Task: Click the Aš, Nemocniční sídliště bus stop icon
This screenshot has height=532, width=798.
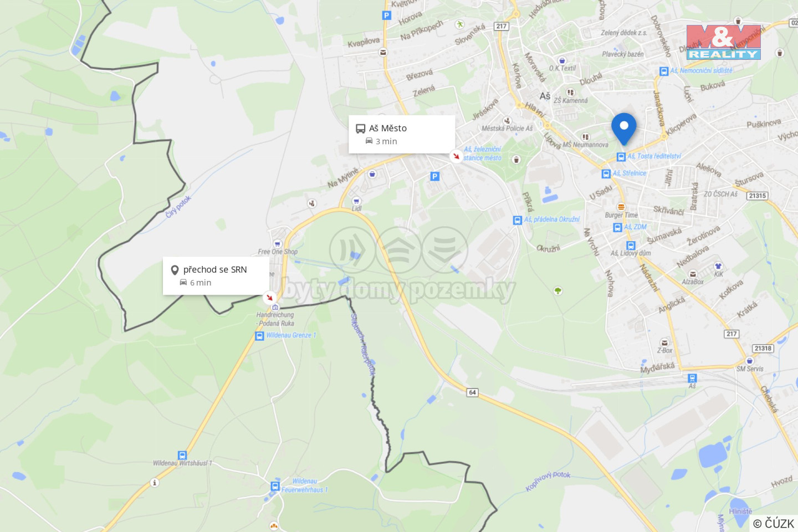Action: pyautogui.click(x=664, y=71)
